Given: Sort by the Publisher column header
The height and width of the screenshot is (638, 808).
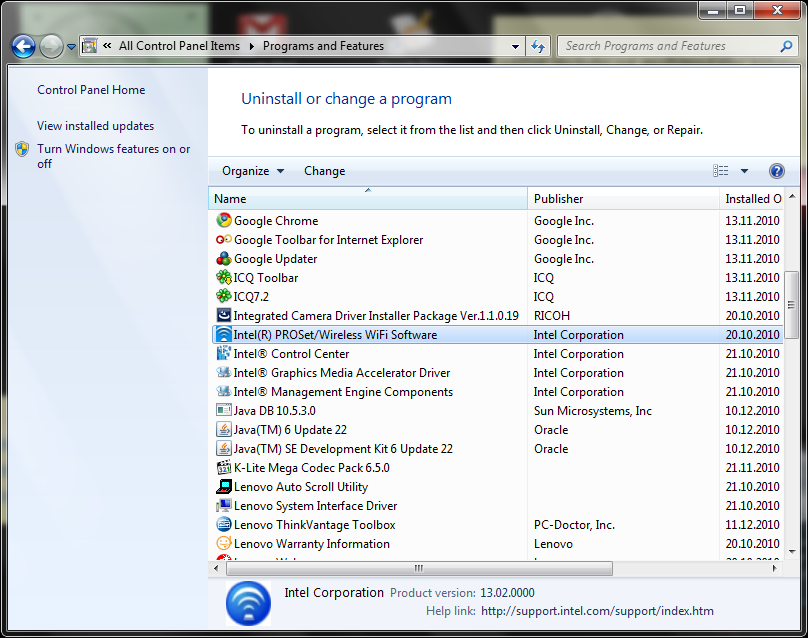Looking at the screenshot, I should 623,199.
